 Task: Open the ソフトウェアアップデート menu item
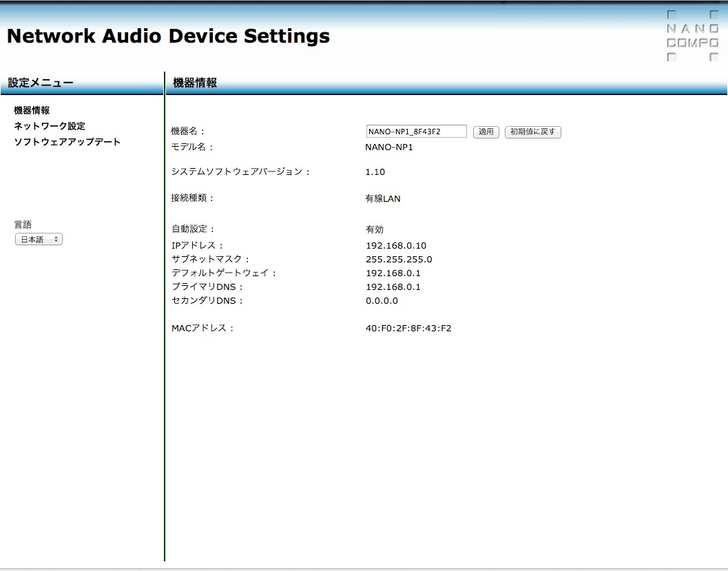point(67,142)
